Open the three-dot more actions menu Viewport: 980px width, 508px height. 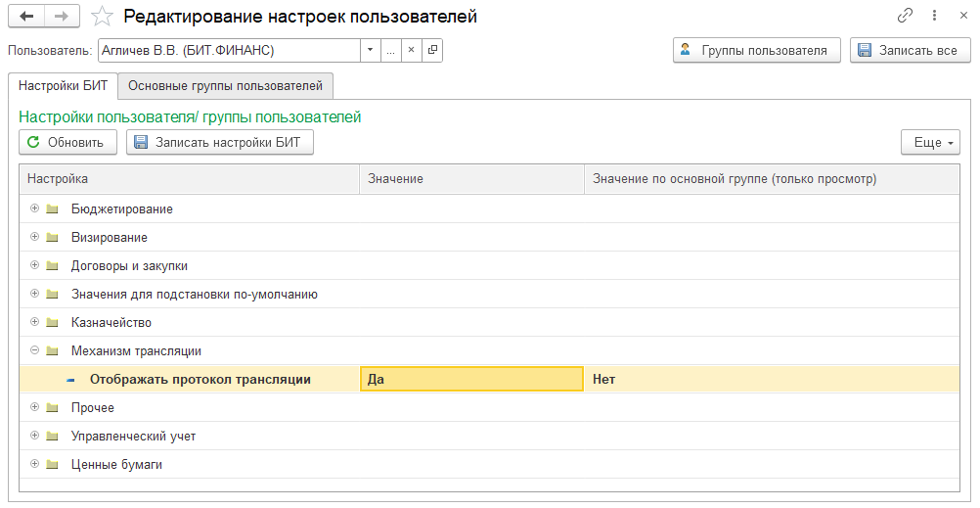pos(934,17)
